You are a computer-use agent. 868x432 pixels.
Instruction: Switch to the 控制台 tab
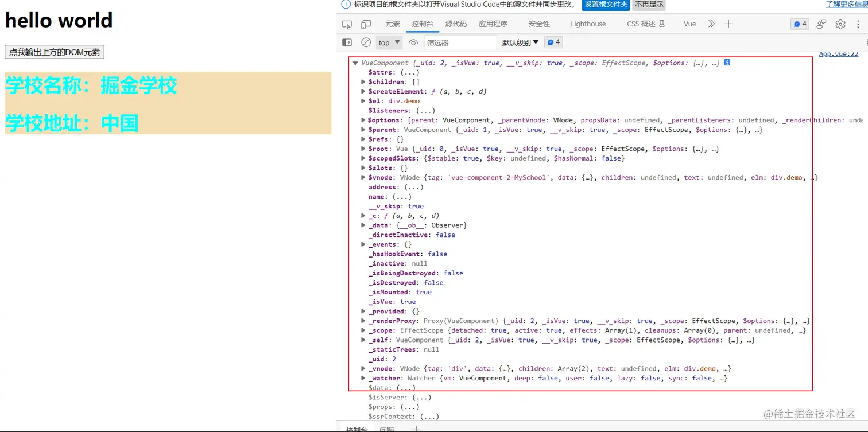tap(423, 24)
